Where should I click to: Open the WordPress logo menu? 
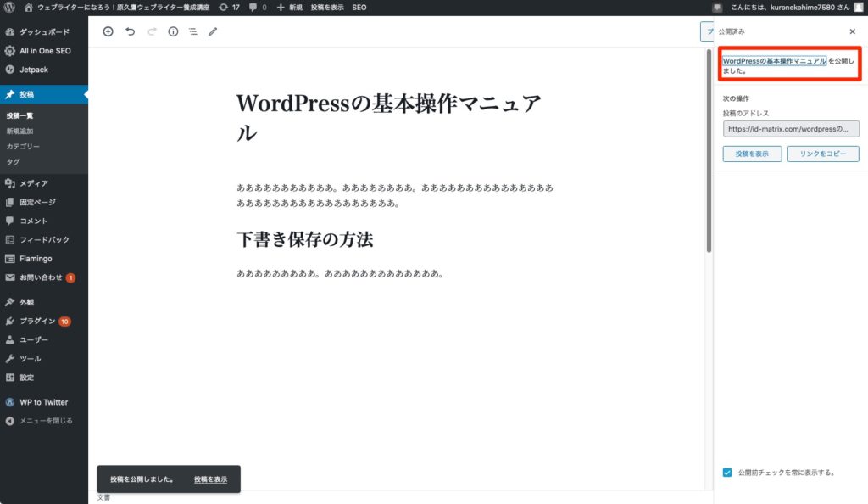8,7
